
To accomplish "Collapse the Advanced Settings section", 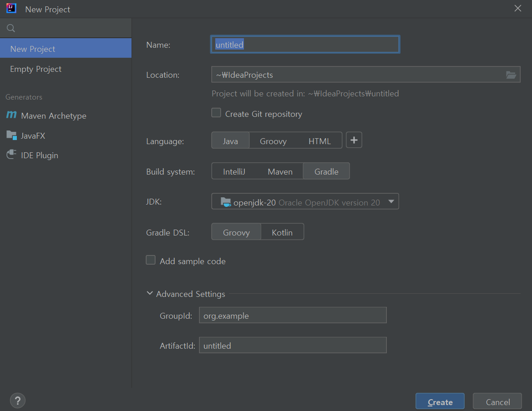I will (x=150, y=293).
